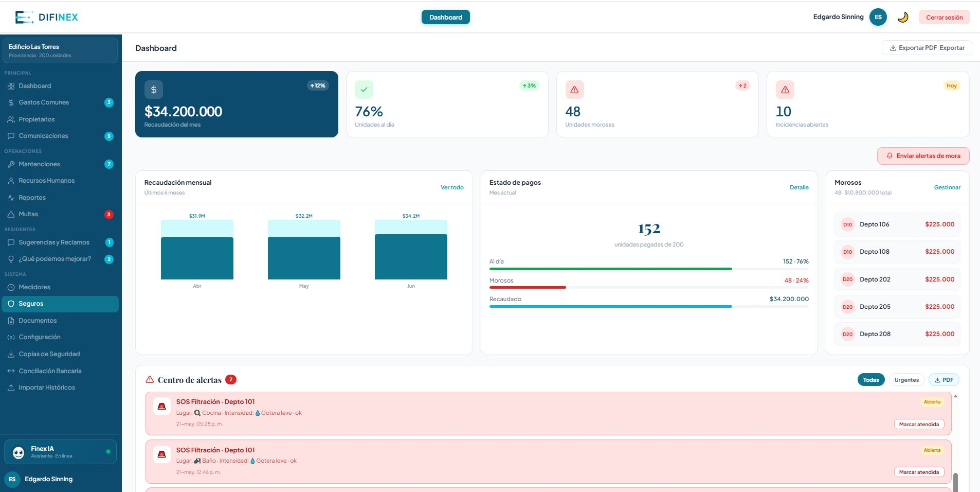Screen dimensions: 980x492
Task: Download alerts with PDF button
Action: 944,380
